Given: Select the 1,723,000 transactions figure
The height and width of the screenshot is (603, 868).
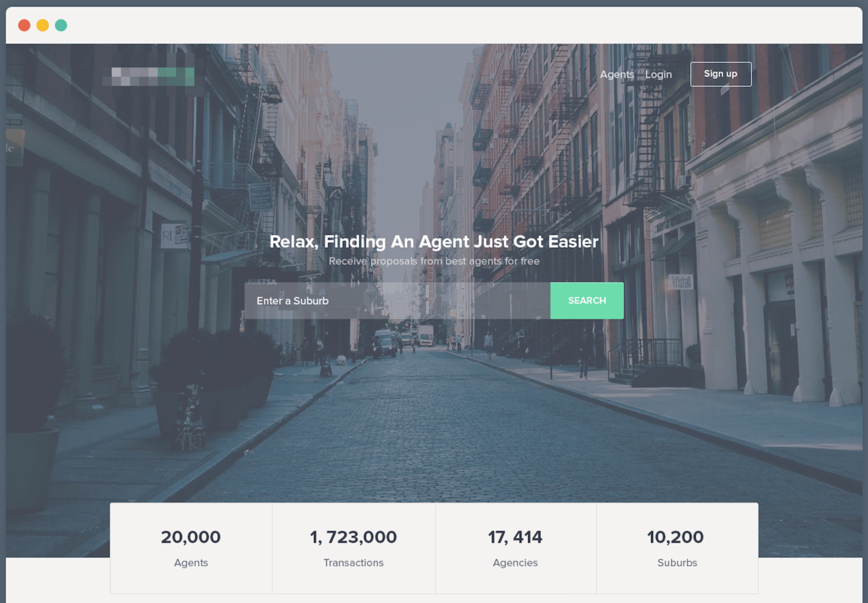Looking at the screenshot, I should tap(353, 537).
